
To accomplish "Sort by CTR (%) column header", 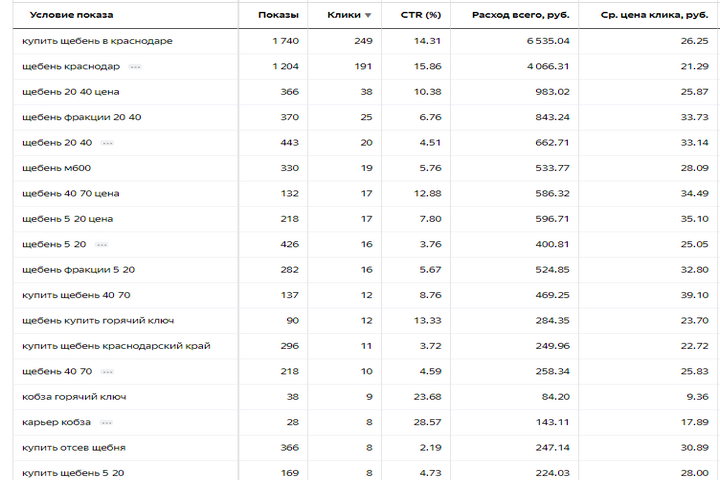I will coord(421,15).
